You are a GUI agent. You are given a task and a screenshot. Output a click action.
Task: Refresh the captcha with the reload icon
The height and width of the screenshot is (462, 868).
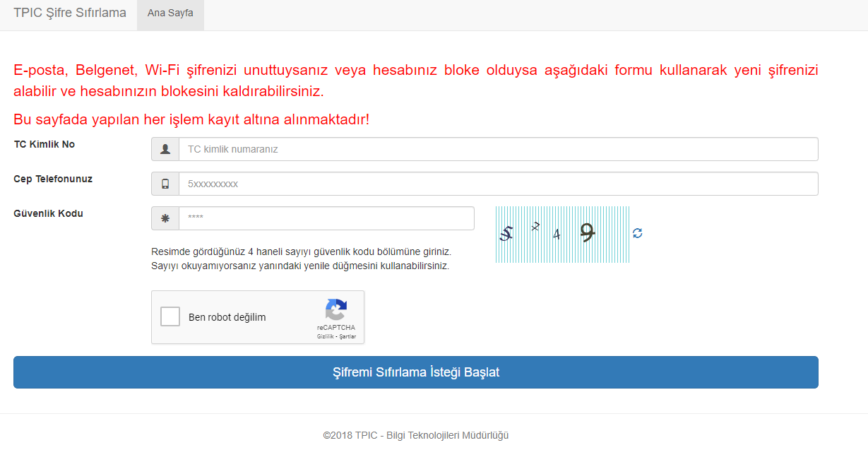(638, 233)
